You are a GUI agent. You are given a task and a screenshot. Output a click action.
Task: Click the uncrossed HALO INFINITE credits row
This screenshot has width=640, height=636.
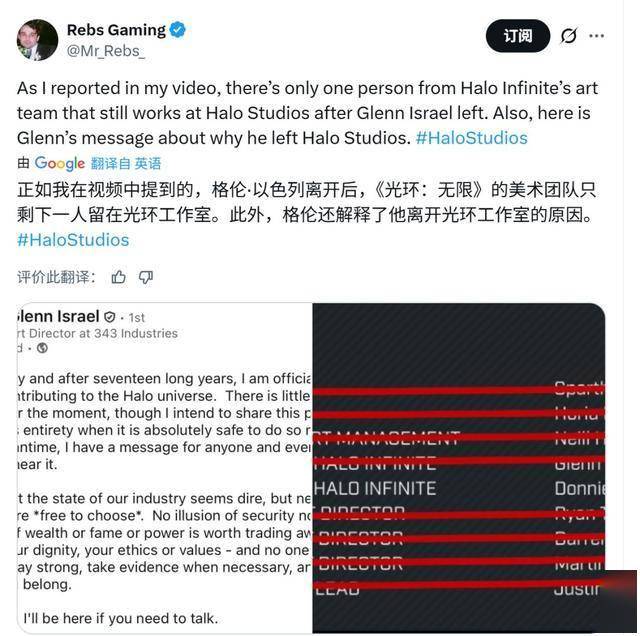click(459, 488)
